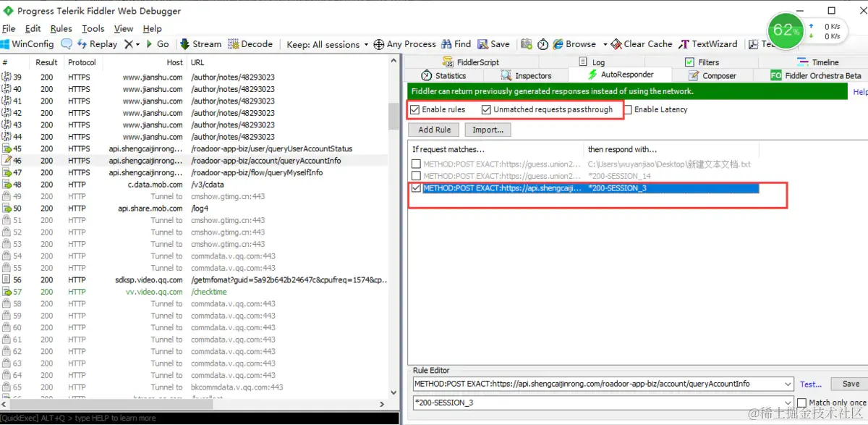Switch to the Timeline tab
The image size is (868, 425).
click(x=819, y=62)
